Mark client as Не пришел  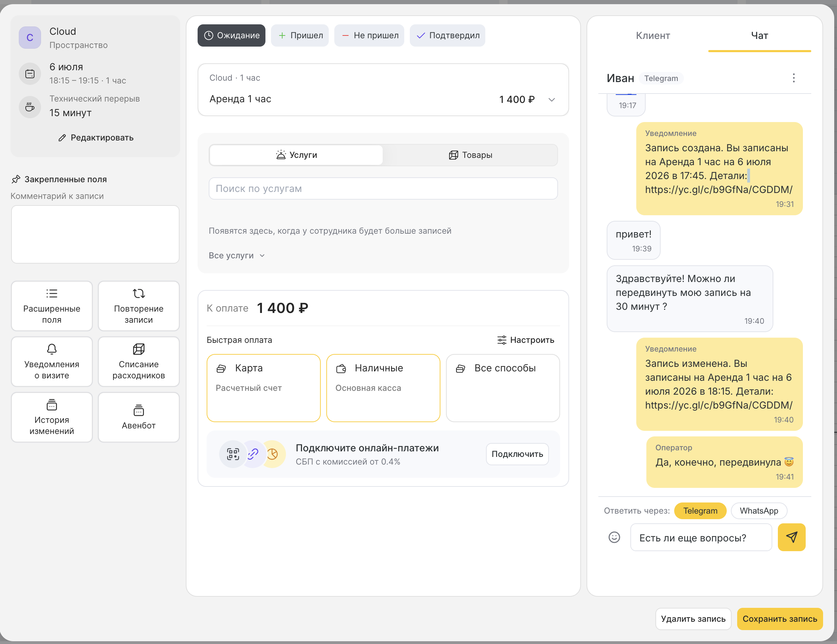coord(369,35)
